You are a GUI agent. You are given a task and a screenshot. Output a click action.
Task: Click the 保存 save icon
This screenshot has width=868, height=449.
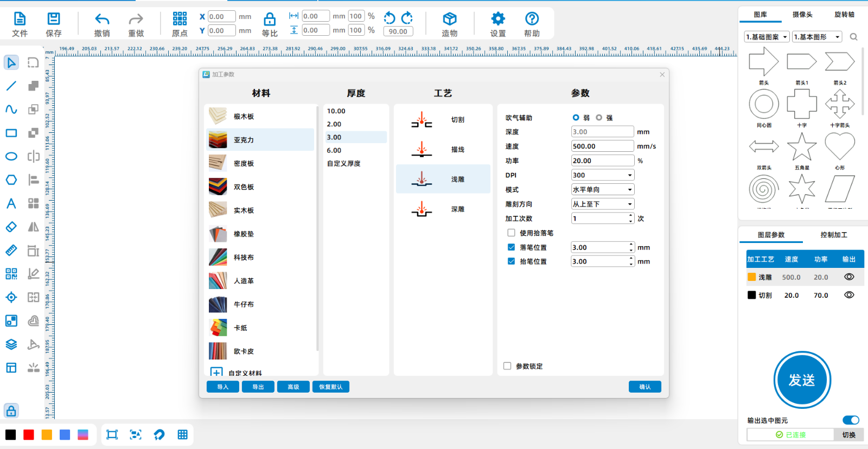click(53, 20)
